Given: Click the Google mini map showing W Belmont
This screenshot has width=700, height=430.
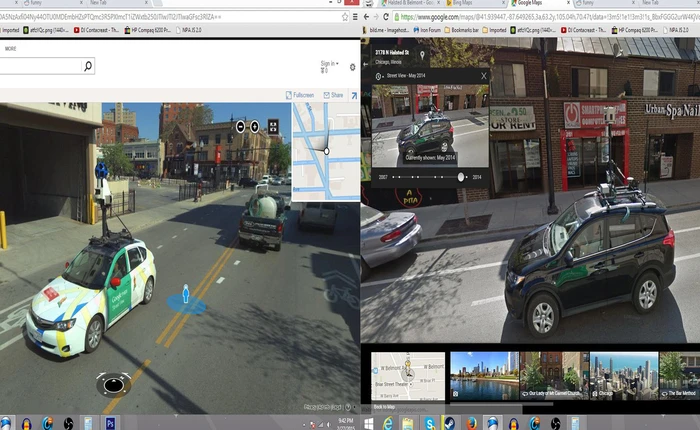Looking at the screenshot, I should click(x=408, y=376).
